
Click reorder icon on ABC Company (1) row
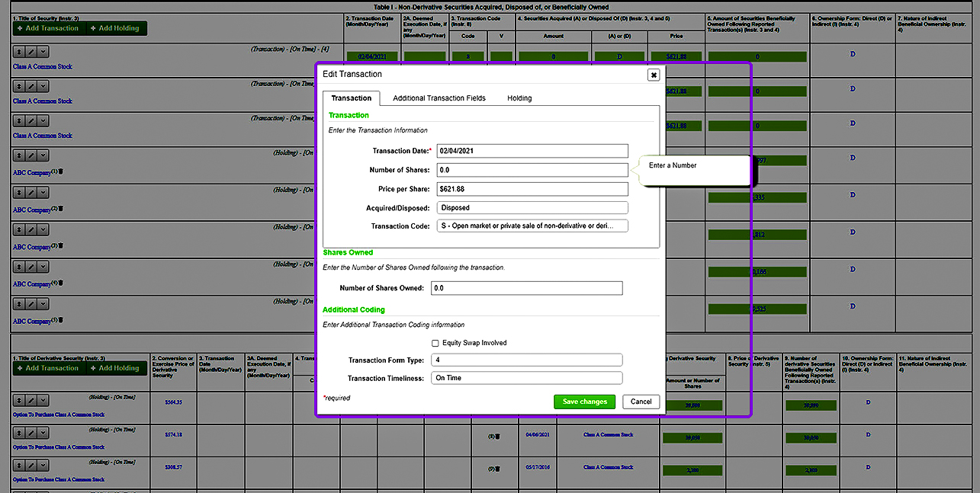pyautogui.click(x=19, y=155)
